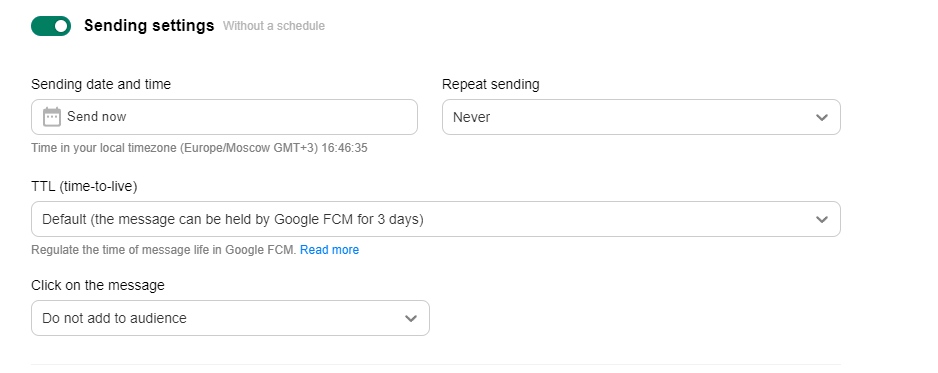Click the chevron arrow in the TTL selector
The height and width of the screenshot is (373, 938).
point(822,220)
